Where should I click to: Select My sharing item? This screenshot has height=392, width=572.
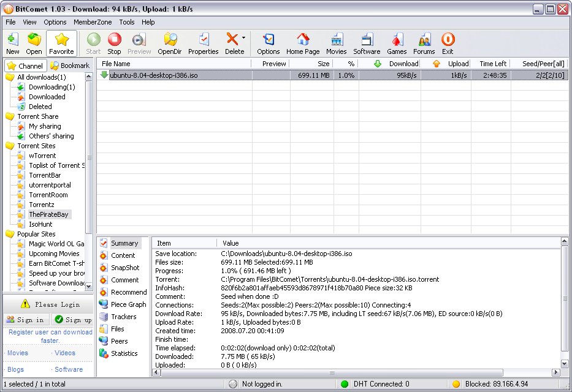pyautogui.click(x=45, y=126)
